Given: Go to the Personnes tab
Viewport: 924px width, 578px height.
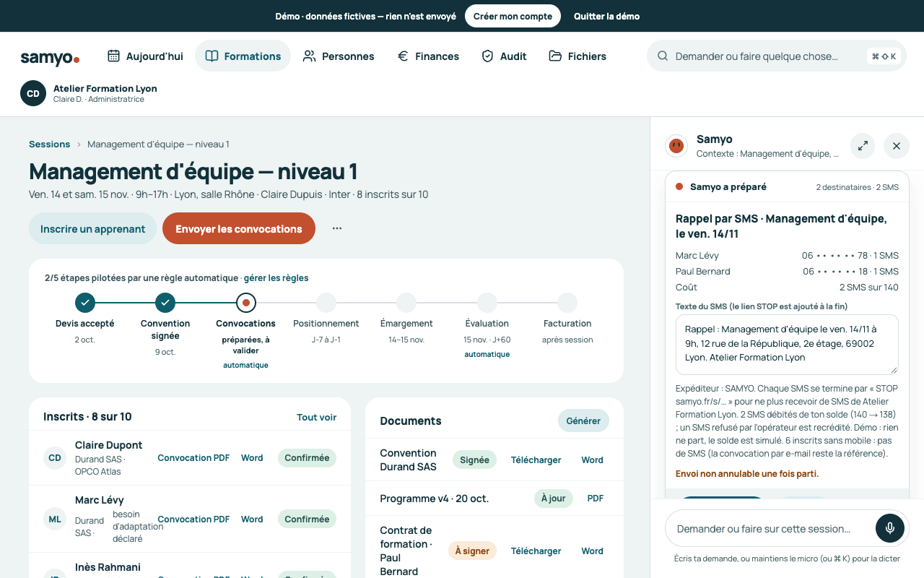Looking at the screenshot, I should pos(339,56).
